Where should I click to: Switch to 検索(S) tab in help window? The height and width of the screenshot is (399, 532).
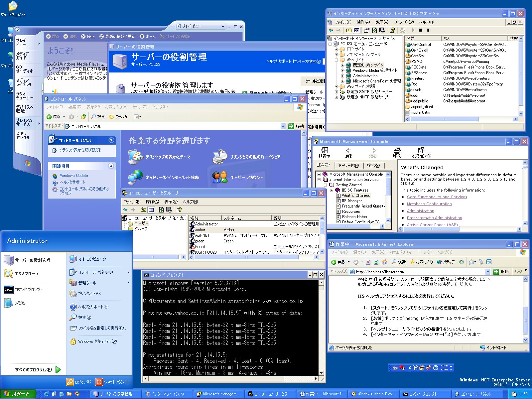coord(373,165)
